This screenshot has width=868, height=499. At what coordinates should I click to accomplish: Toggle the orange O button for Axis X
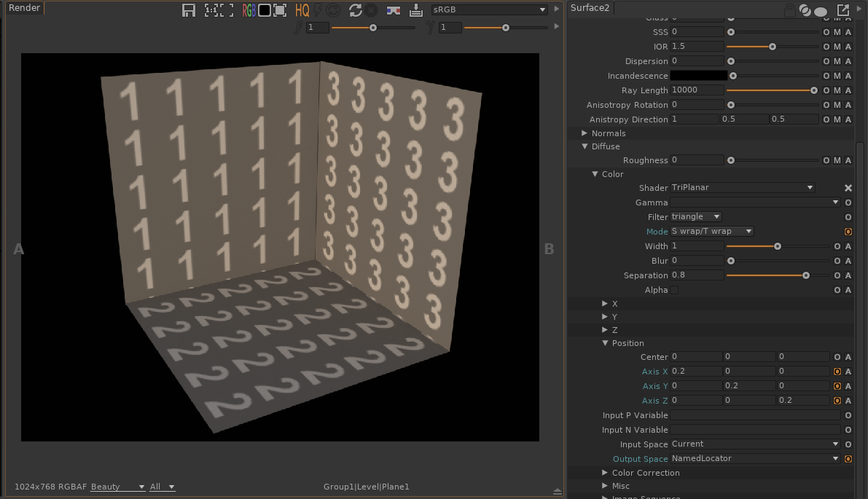(x=837, y=372)
